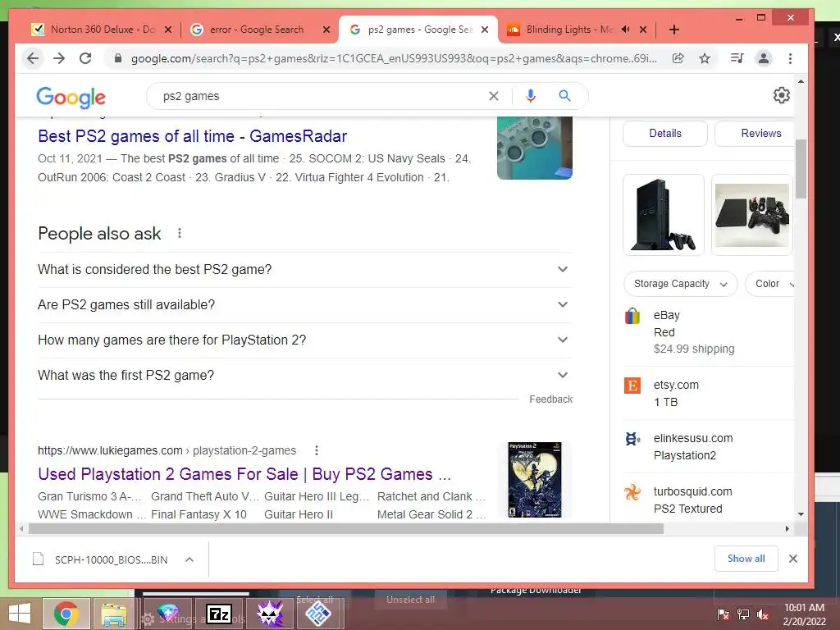View site security lock info
This screenshot has width=840, height=630.
(x=118, y=58)
